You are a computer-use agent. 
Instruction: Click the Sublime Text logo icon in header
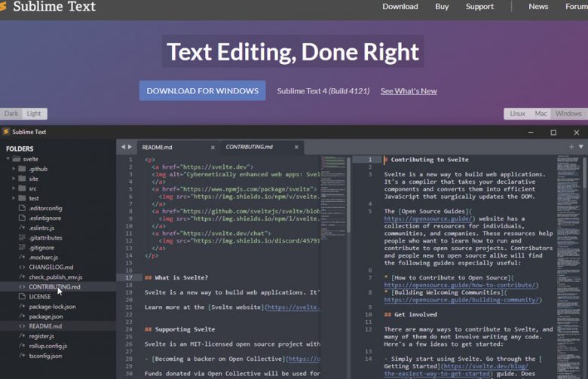click(2, 6)
